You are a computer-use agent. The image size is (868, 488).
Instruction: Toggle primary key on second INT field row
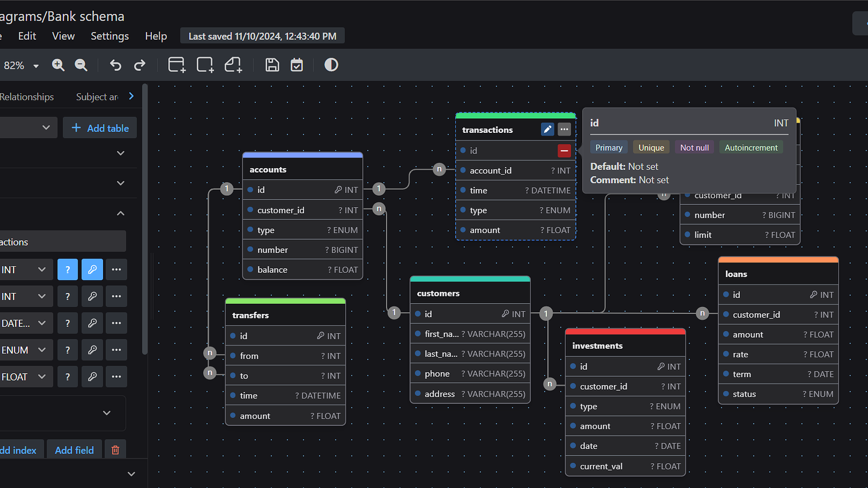click(x=92, y=296)
